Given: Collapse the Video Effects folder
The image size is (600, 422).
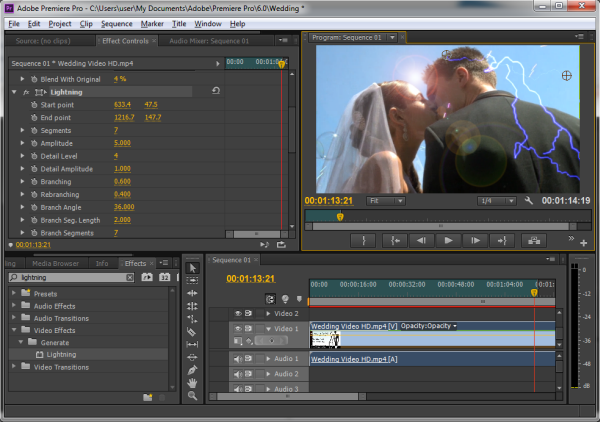Looking at the screenshot, I should pyautogui.click(x=14, y=330).
